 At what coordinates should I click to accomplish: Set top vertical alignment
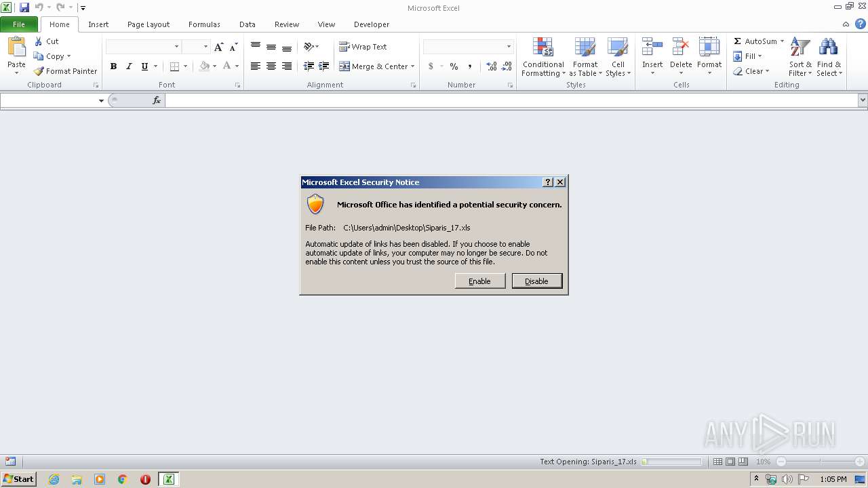click(x=256, y=47)
